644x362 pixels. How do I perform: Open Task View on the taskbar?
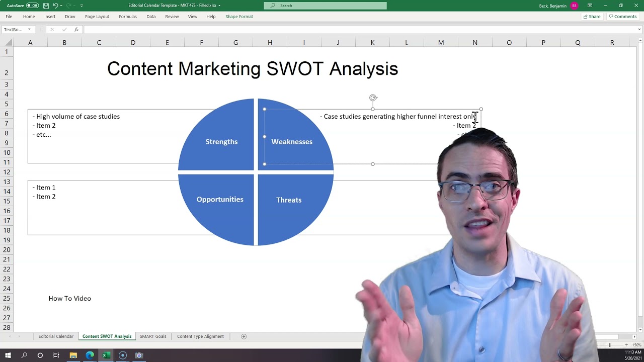coord(56,355)
